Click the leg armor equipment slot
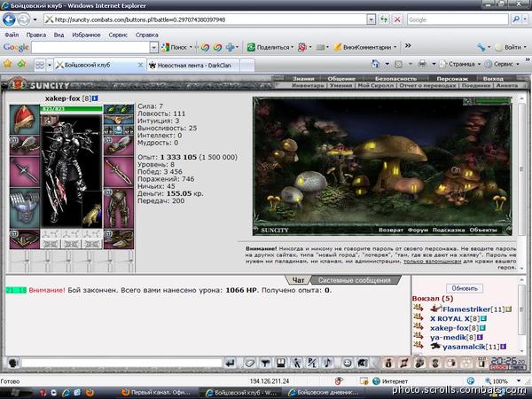This screenshot has width=532, height=399. 119,208
